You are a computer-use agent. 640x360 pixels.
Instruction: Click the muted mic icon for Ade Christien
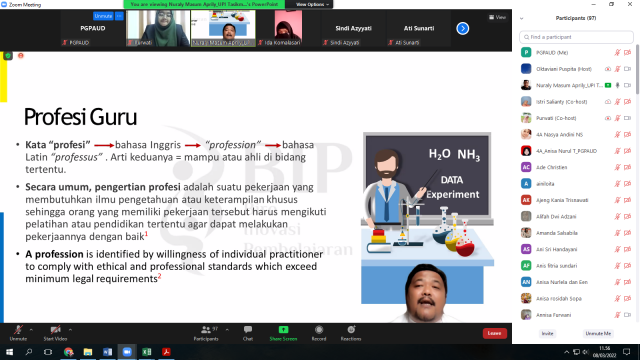pos(618,167)
